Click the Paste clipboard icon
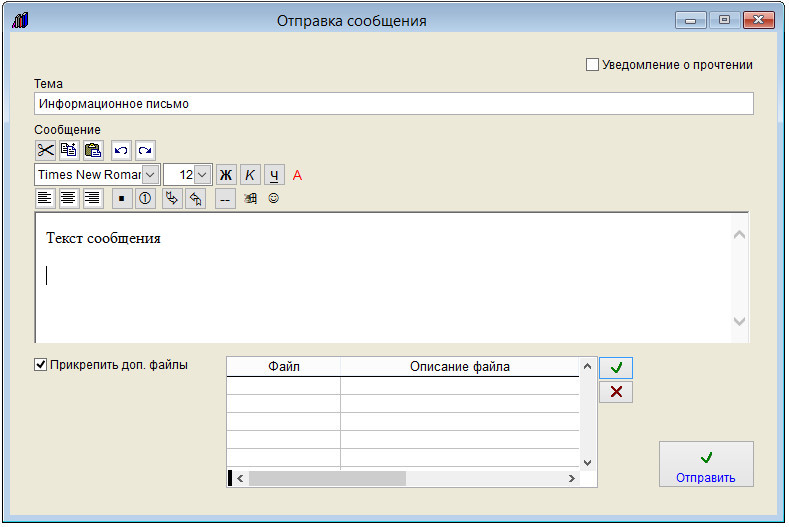Image resolution: width=789 pixels, height=527 pixels. coord(93,151)
